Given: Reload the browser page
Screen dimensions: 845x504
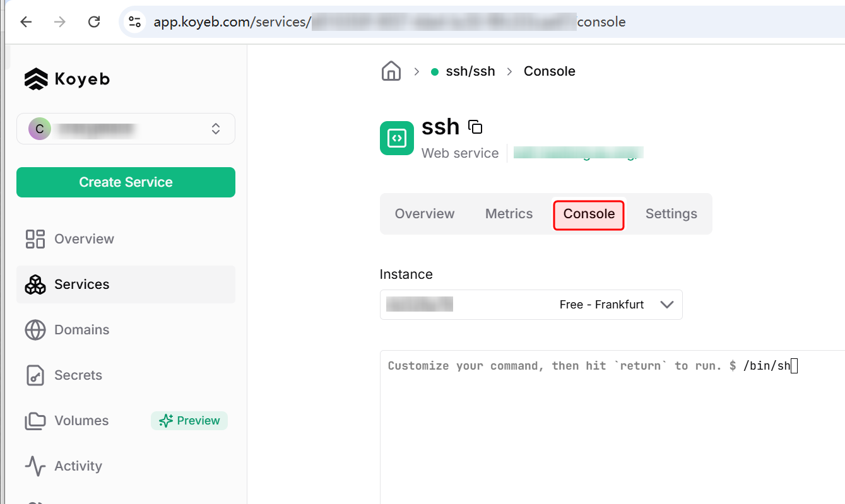Looking at the screenshot, I should [x=94, y=22].
